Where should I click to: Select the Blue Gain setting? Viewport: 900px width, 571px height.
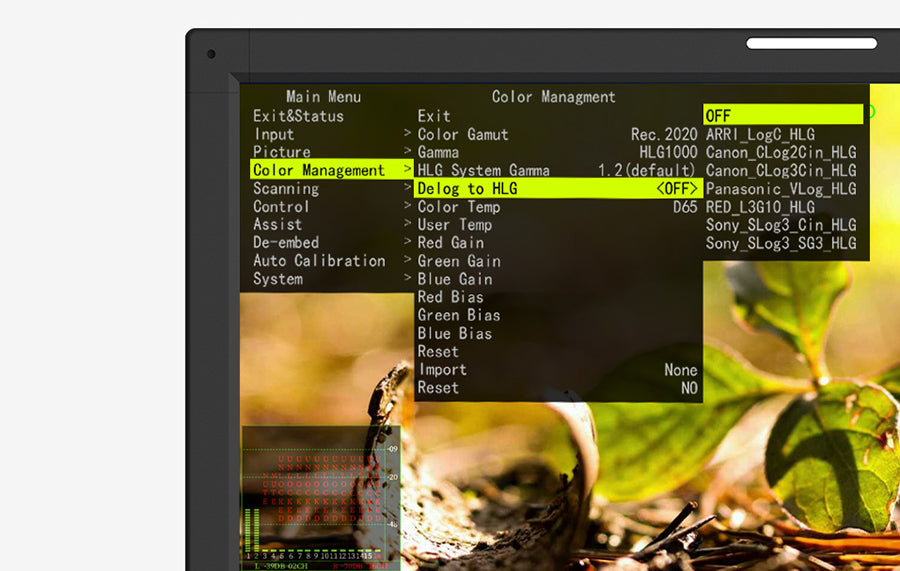[455, 279]
